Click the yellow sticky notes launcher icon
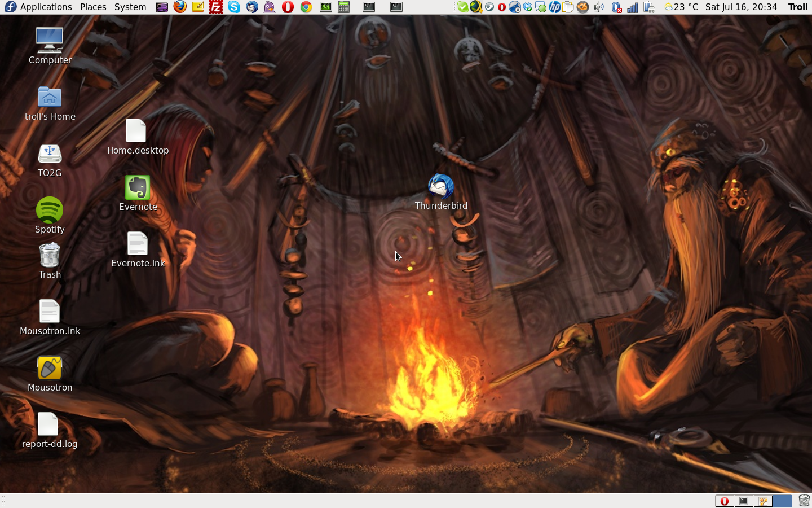Image resolution: width=812 pixels, height=508 pixels. 198,7
